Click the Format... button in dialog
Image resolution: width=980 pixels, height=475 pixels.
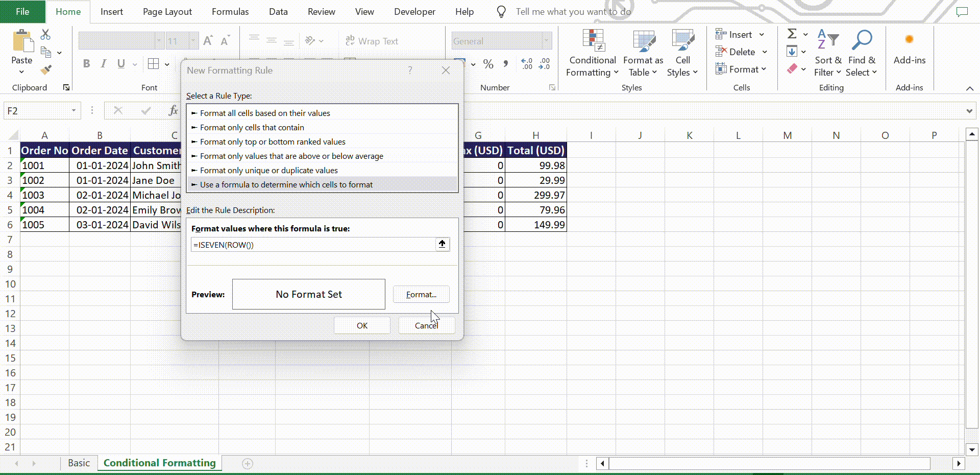[421, 295]
